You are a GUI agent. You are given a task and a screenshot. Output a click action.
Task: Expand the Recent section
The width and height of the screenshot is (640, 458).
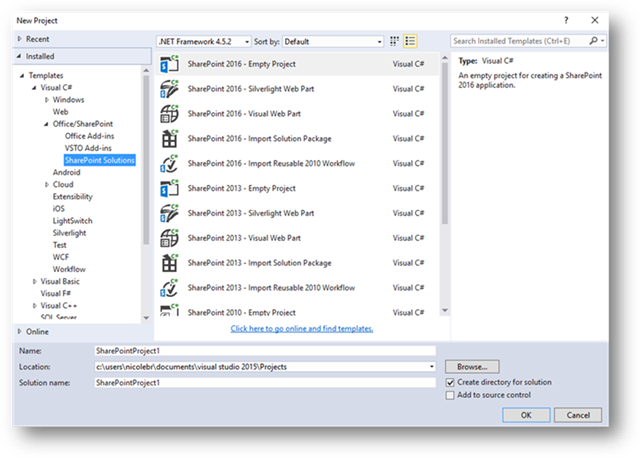[19, 39]
